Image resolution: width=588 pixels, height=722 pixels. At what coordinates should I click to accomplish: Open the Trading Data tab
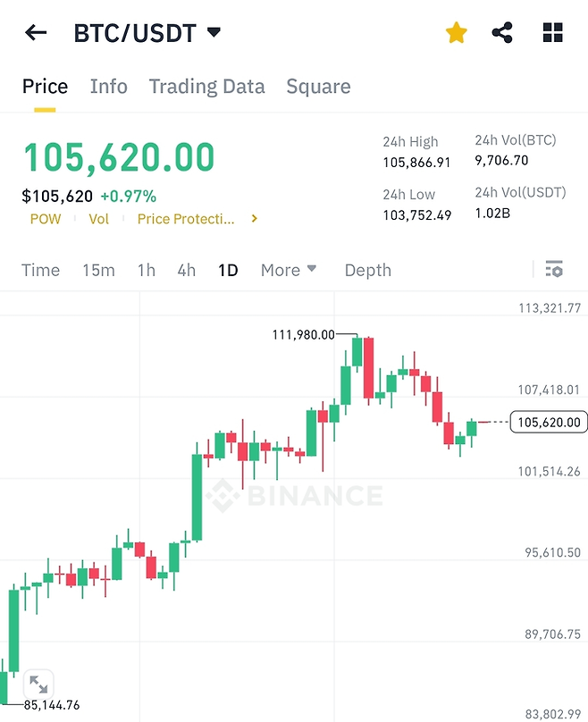(x=206, y=87)
